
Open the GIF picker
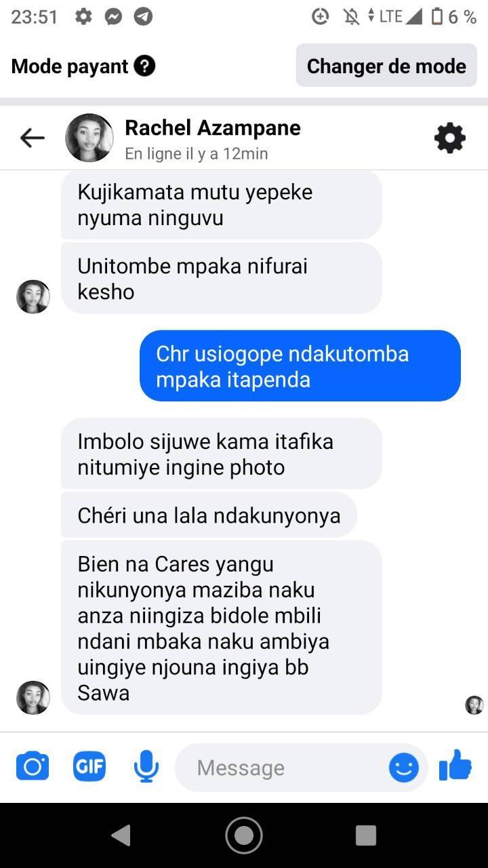(89, 767)
